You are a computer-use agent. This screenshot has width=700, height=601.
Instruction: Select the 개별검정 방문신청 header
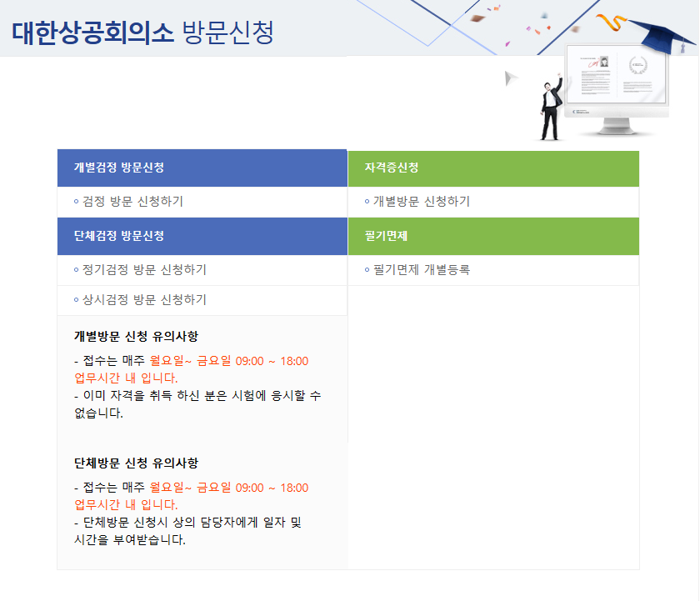(118, 168)
